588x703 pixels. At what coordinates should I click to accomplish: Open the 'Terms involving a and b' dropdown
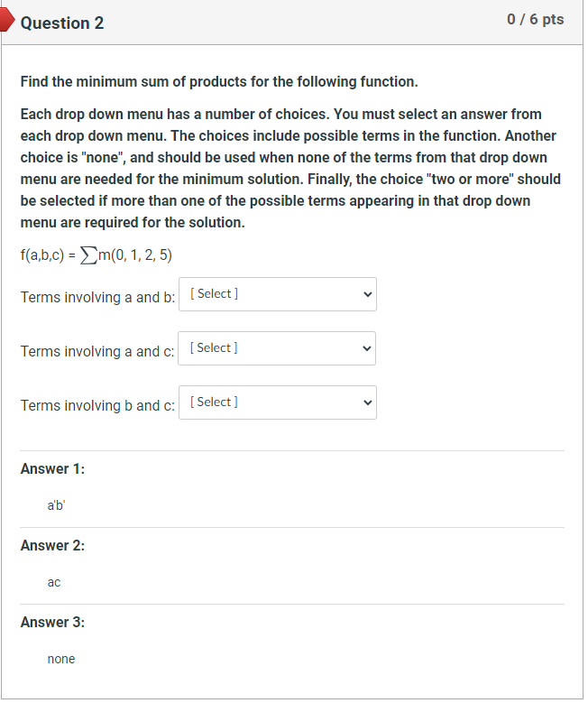[x=278, y=294]
